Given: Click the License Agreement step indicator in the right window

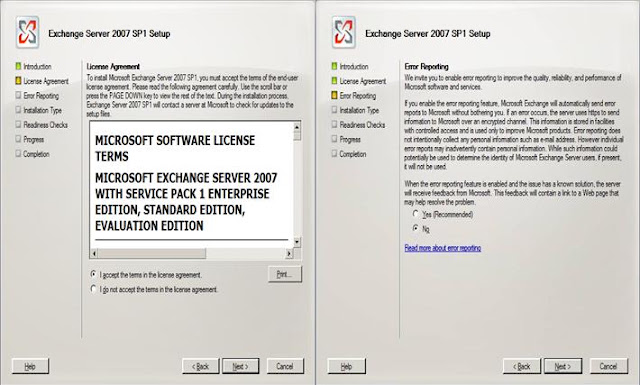Looking at the screenshot, I should pyautogui.click(x=359, y=81).
